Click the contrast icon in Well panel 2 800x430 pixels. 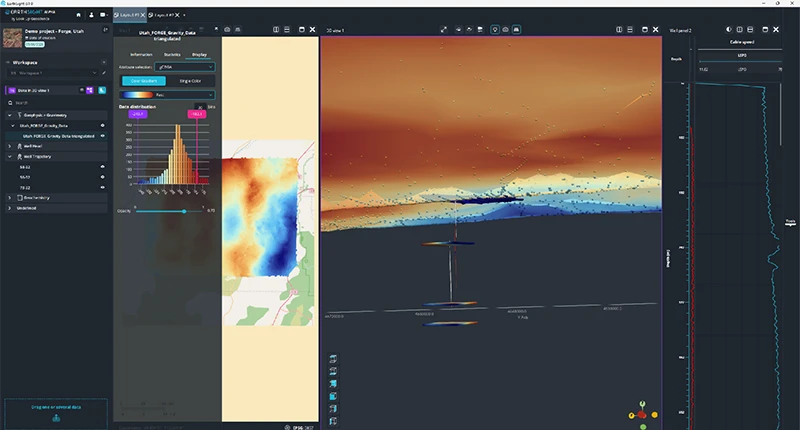click(729, 30)
